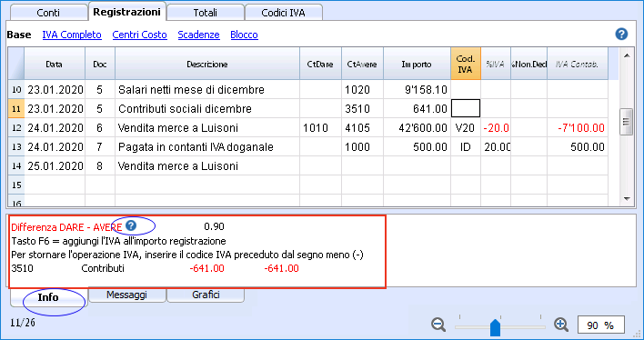The height and width of the screenshot is (340, 644).
Task: Click the Doc column header
Action: [100, 64]
